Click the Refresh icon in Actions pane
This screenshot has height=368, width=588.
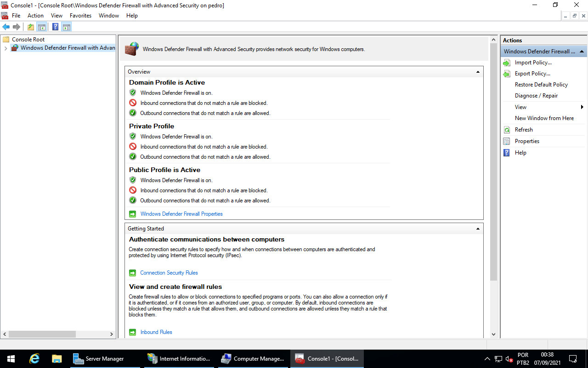coord(507,129)
